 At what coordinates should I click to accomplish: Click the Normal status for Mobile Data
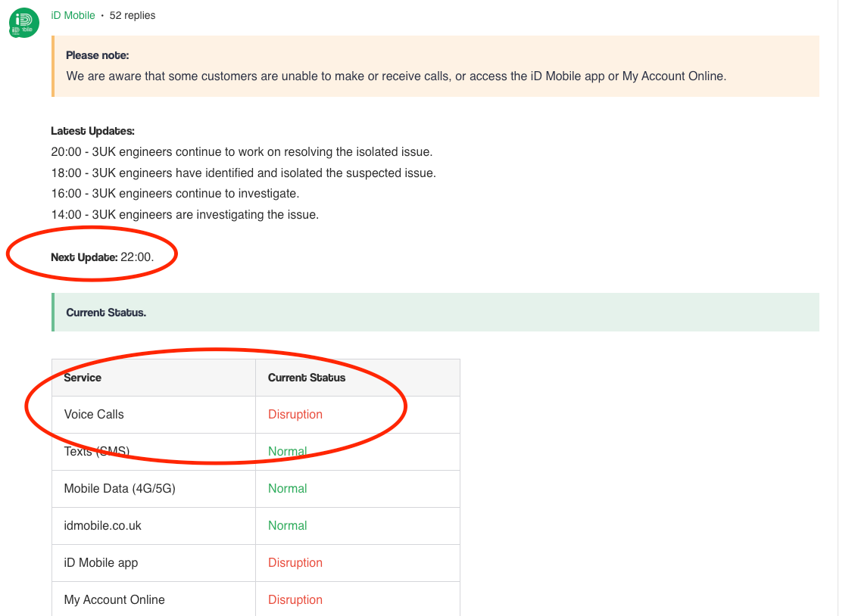point(287,489)
